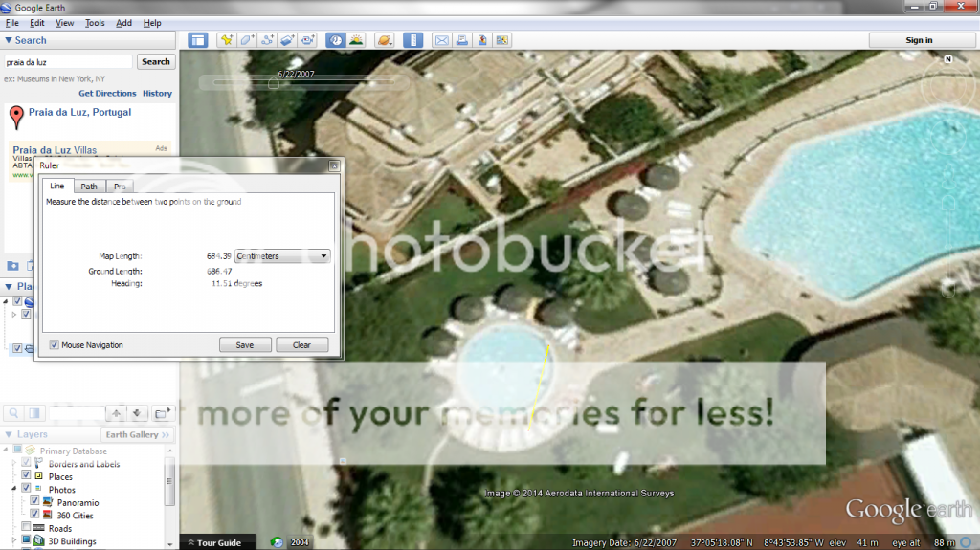Open the planet switcher icon
Image resolution: width=980 pixels, height=550 pixels.
click(x=384, y=40)
